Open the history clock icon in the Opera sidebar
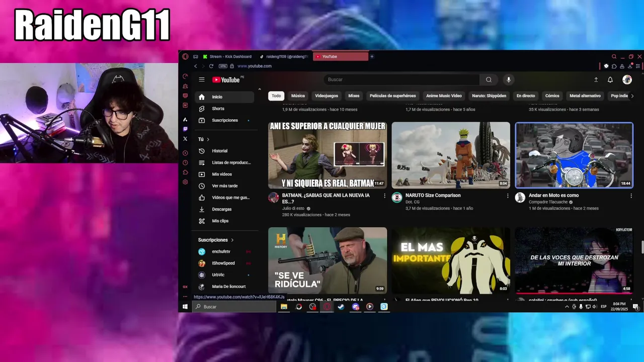This screenshot has width=644, height=362. 185,162
